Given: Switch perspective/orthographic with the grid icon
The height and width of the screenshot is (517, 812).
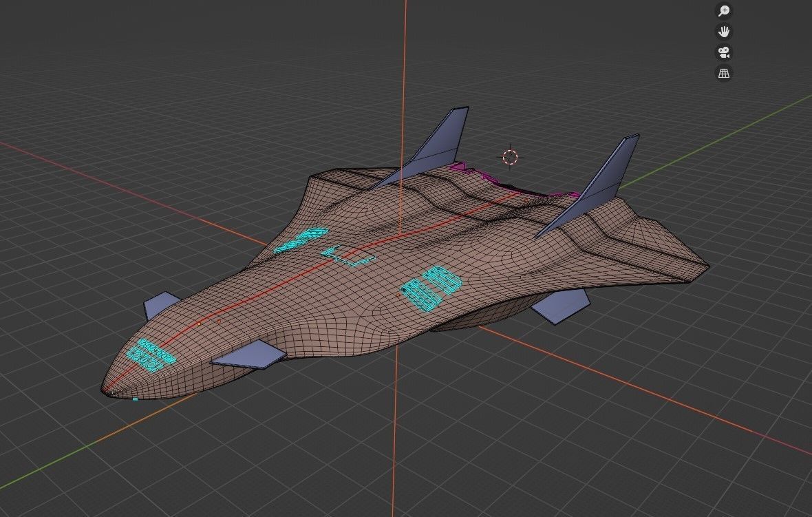Looking at the screenshot, I should (724, 73).
